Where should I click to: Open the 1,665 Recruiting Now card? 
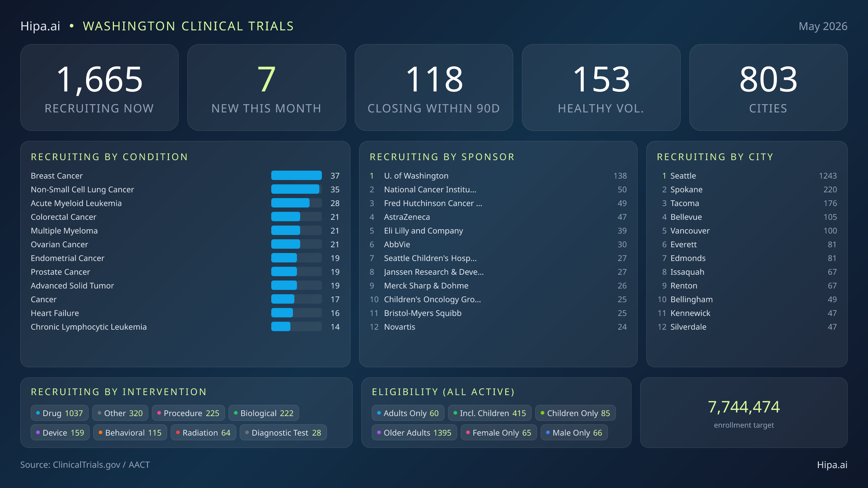click(x=99, y=87)
